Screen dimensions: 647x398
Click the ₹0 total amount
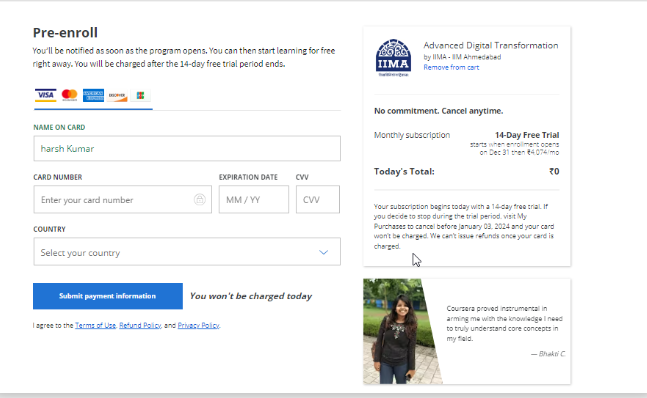point(554,171)
